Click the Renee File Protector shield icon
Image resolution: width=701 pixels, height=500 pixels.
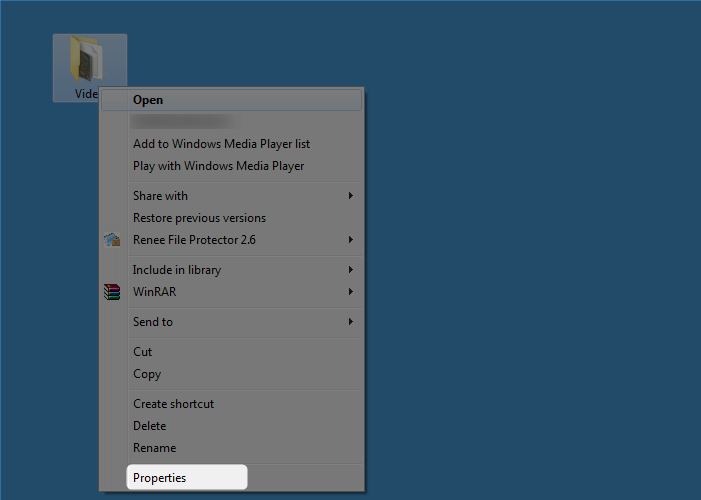coord(112,240)
